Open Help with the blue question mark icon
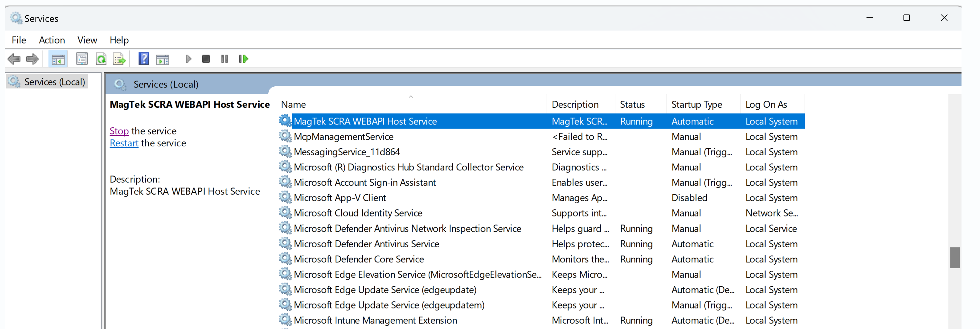The width and height of the screenshot is (980, 329). (143, 59)
